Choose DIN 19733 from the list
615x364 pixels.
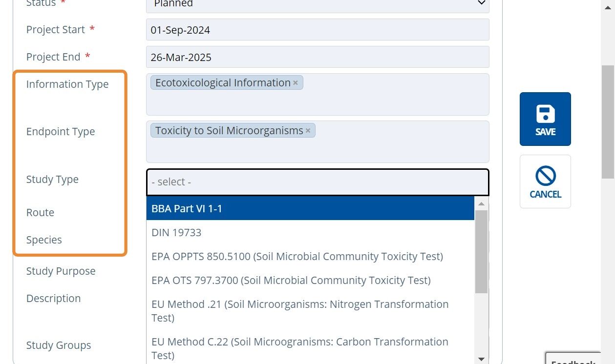point(310,232)
